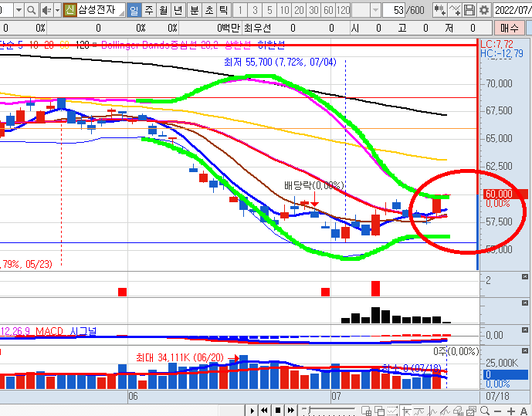Switch to weekly (주) chart period
This screenshot has width=532, height=416.
148,10
